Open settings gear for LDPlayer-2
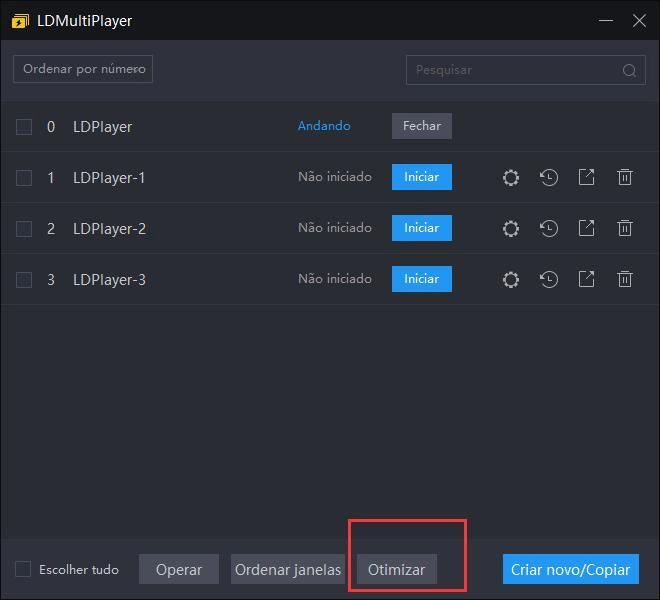The image size is (660, 600). pos(511,229)
